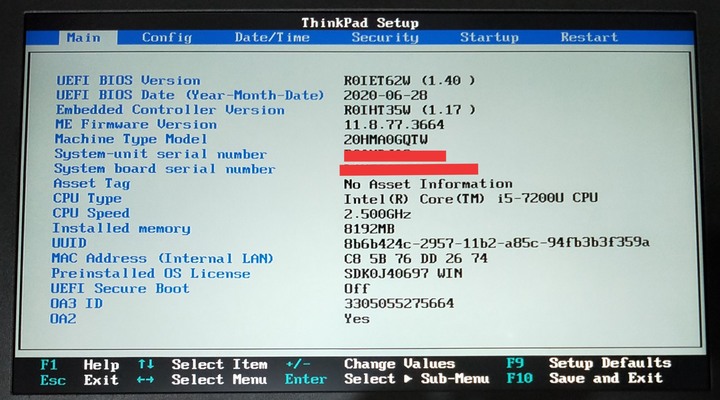The image size is (720, 400).
Task: Click the Preinstalled OS License label
Action: [x=151, y=273]
